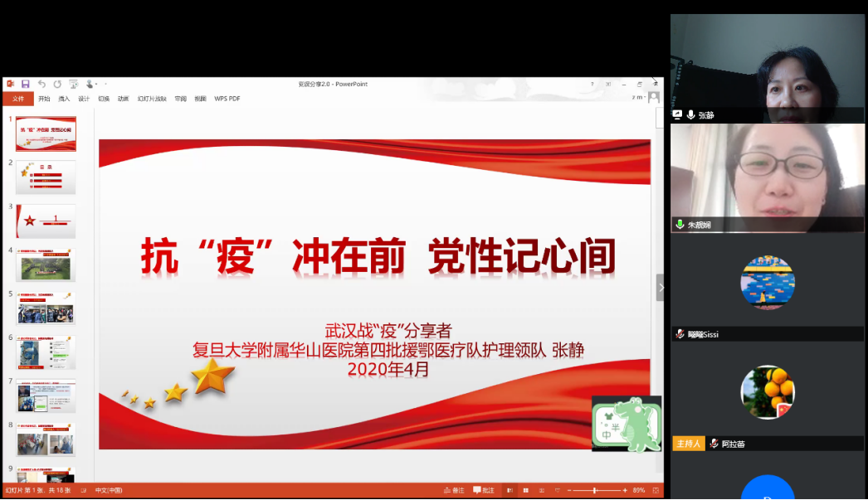The image size is (868, 500).
Task: Click the user account avatar in ribbon
Action: coord(654,97)
